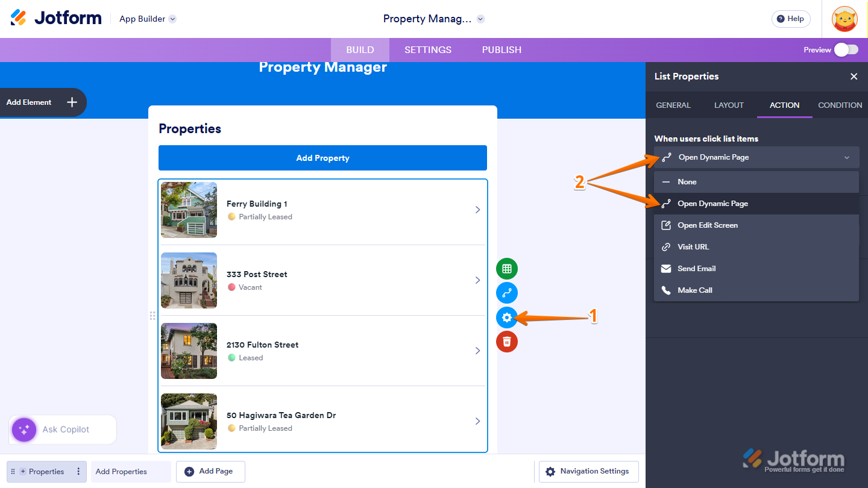Open Properties list in table view
Viewport: 868px width, 488px height.
click(506, 268)
